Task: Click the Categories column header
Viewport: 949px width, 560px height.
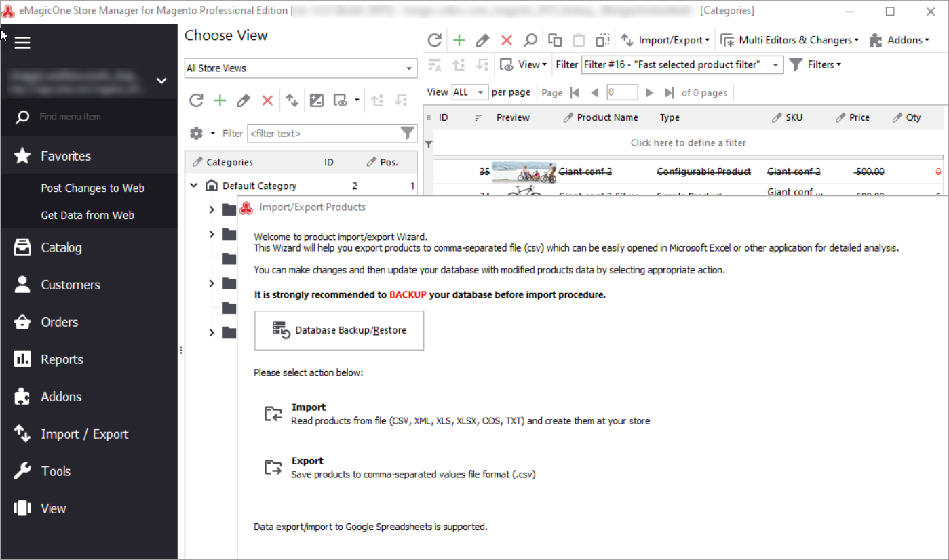Action: [x=229, y=162]
